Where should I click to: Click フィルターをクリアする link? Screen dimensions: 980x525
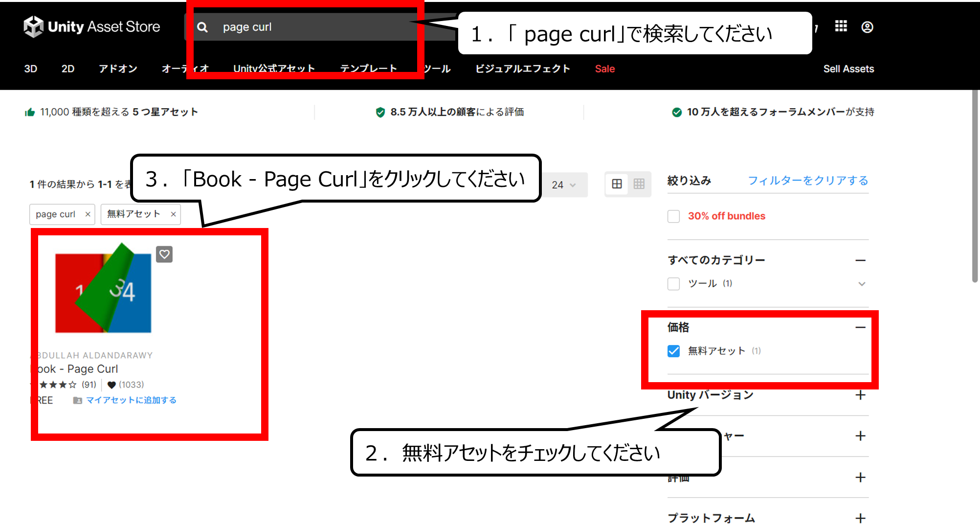click(808, 181)
